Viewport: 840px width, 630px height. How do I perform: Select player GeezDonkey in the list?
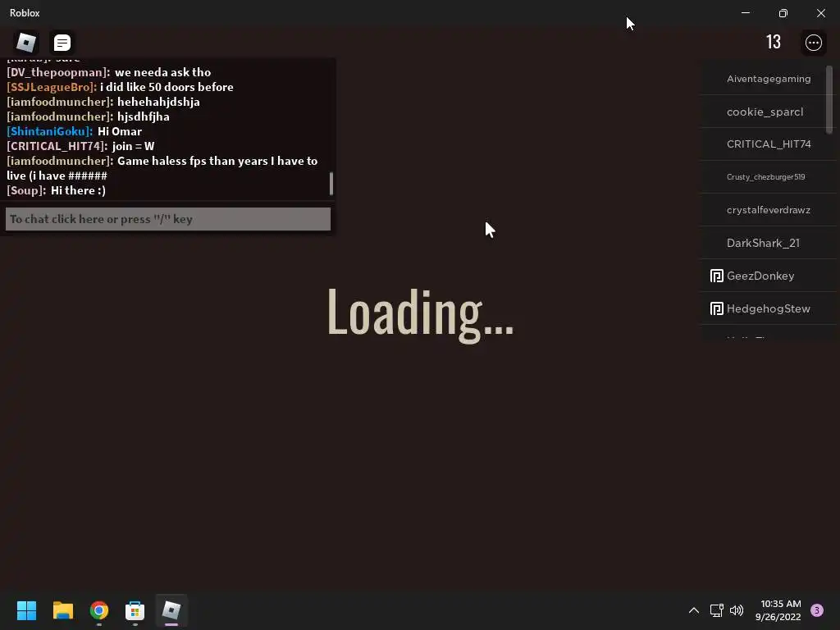pos(768,276)
